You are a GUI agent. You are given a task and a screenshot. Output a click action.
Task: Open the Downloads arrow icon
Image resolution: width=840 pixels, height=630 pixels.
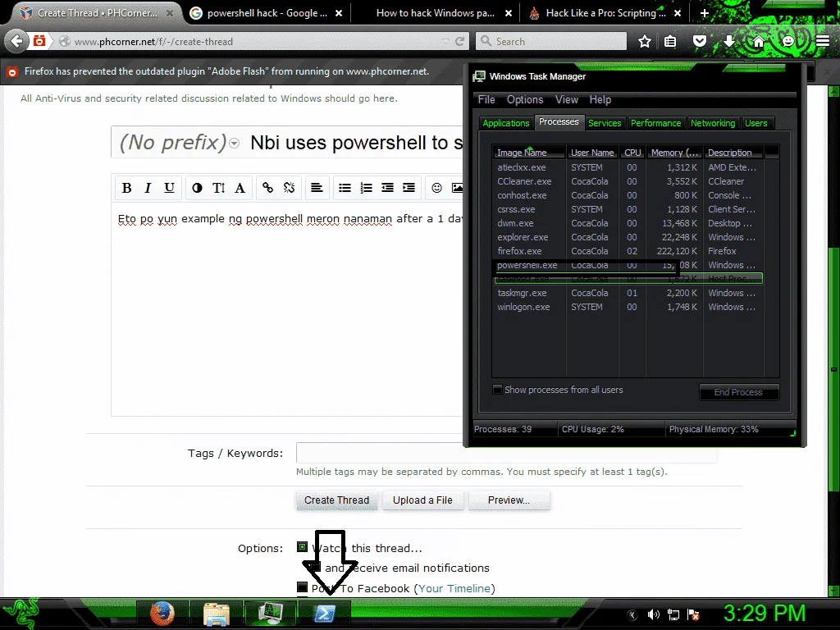click(x=729, y=41)
